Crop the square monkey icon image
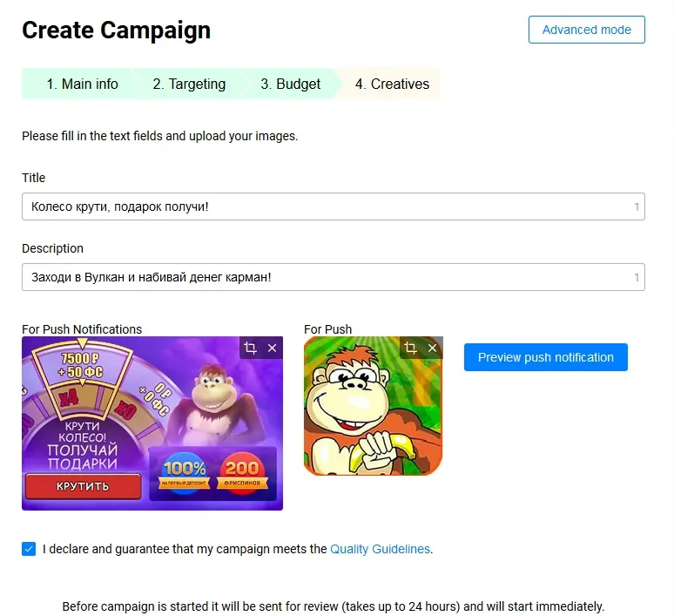This screenshot has width=674, height=616. tap(411, 349)
